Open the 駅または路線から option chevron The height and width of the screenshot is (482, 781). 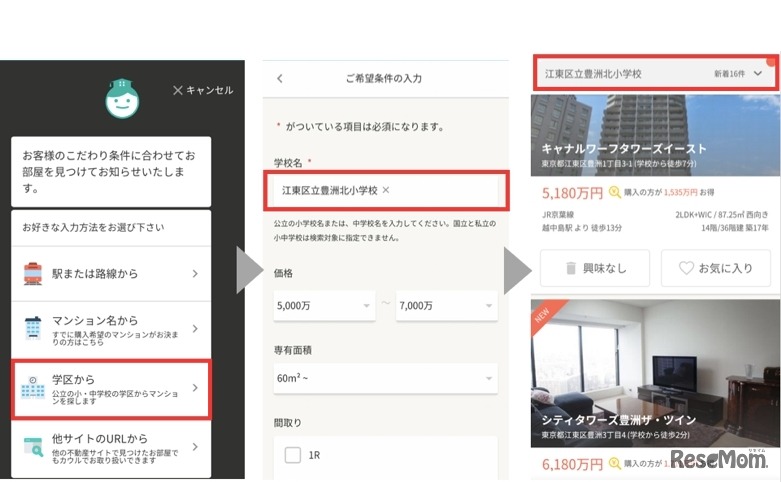tap(195, 273)
